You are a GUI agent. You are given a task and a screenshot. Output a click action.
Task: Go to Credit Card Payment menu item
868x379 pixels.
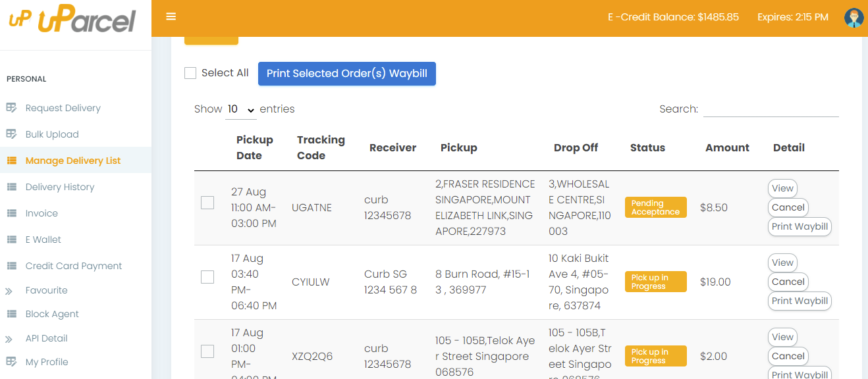tap(74, 266)
